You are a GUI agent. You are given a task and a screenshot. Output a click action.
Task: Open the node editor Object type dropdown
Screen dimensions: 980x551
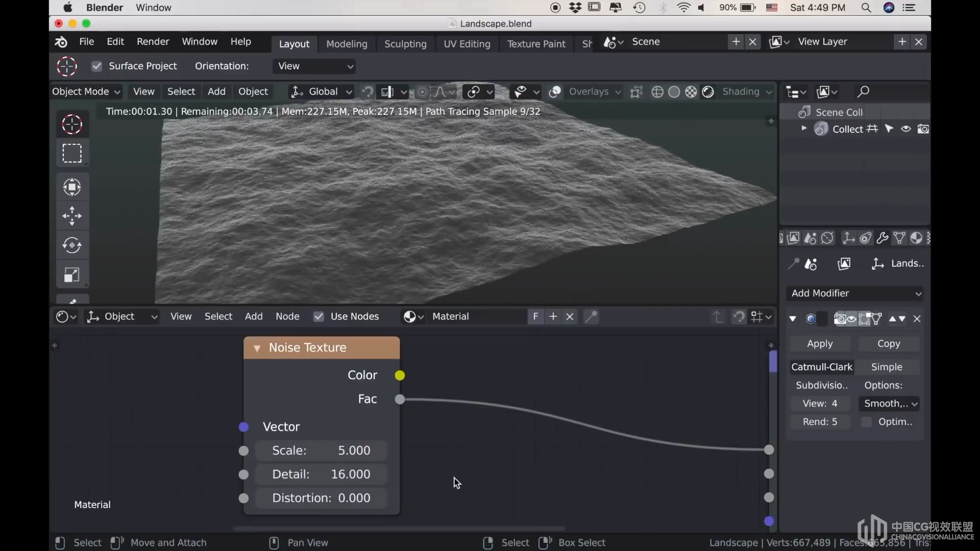[x=122, y=317]
